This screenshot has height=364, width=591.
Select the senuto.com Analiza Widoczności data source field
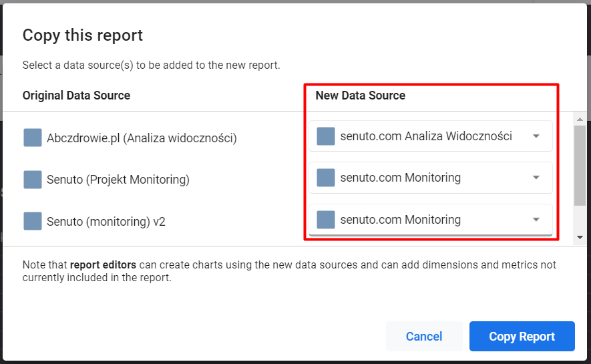point(431,136)
